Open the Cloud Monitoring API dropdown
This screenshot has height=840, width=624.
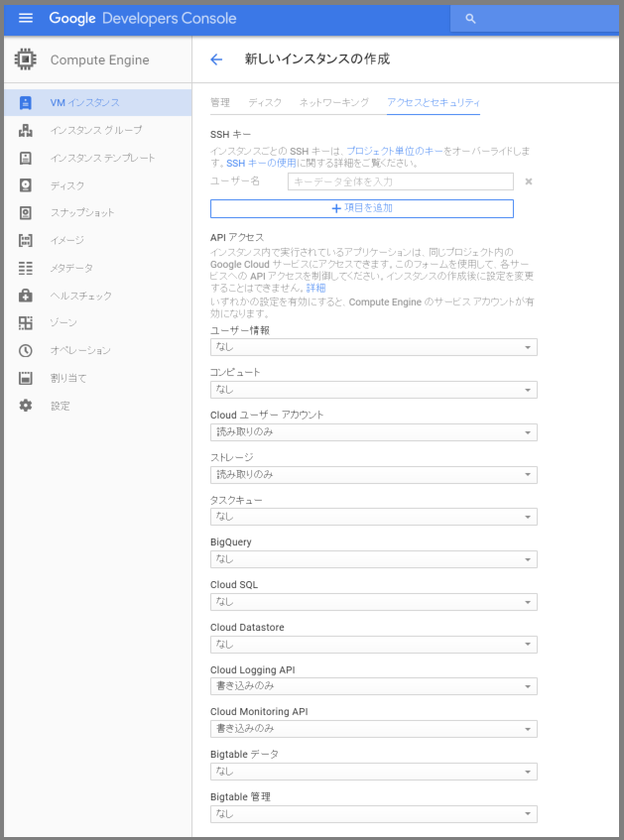(x=374, y=729)
